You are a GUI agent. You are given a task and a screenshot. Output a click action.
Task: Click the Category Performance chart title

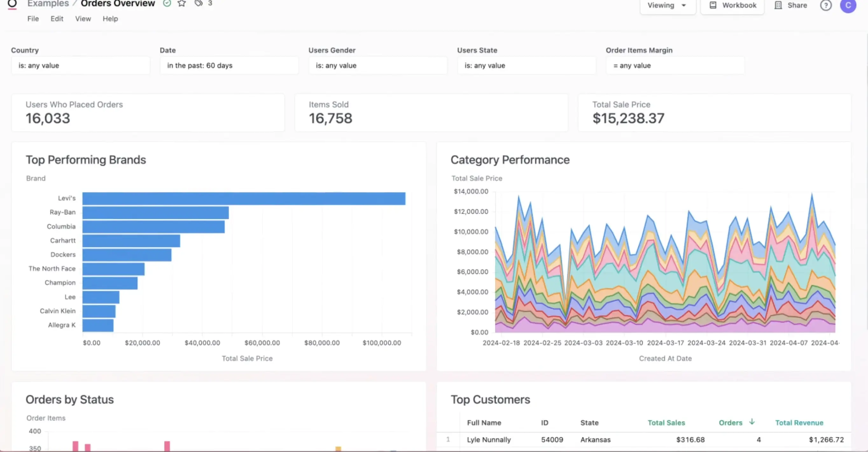(x=510, y=160)
